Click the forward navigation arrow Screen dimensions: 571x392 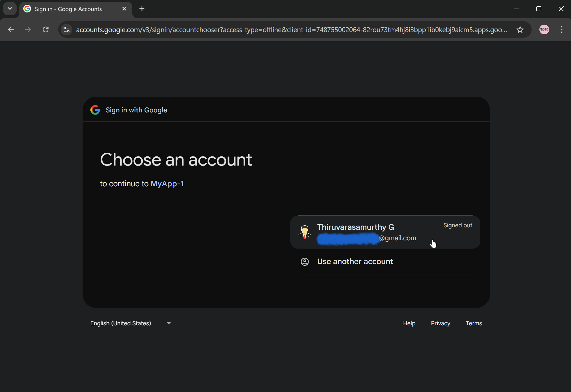[28, 30]
